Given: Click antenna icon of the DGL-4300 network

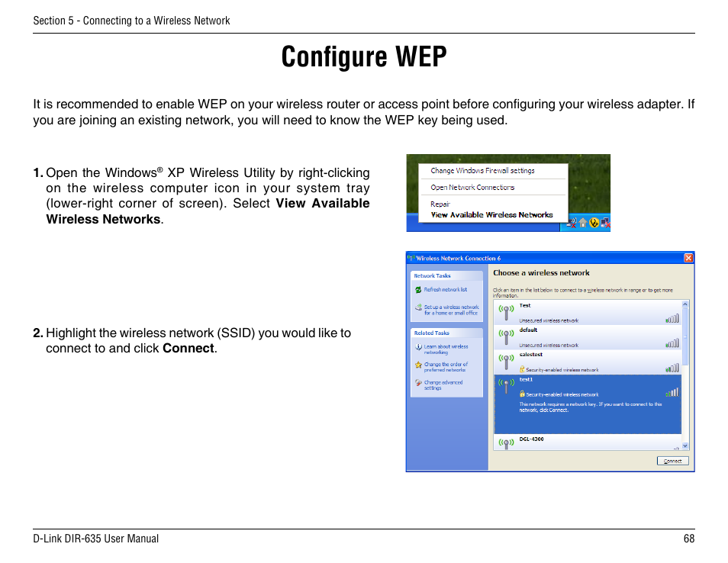Looking at the screenshot, I should pos(506,444).
